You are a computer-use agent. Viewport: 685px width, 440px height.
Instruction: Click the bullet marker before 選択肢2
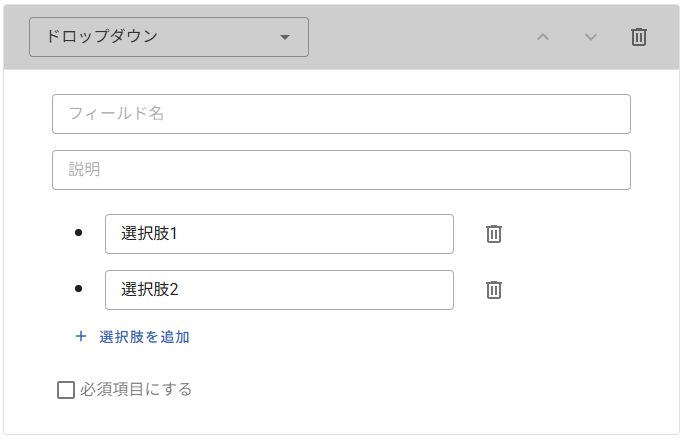80,290
